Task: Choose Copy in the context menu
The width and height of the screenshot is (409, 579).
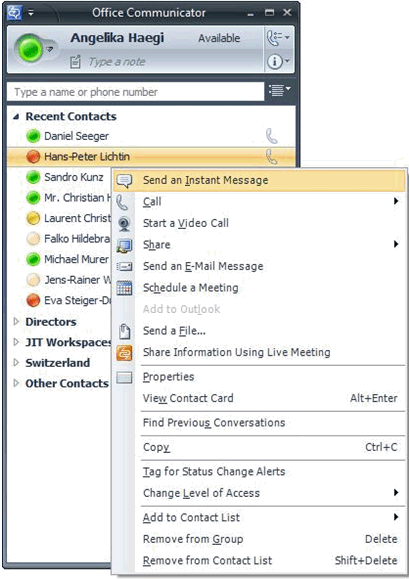Action: 259,447
